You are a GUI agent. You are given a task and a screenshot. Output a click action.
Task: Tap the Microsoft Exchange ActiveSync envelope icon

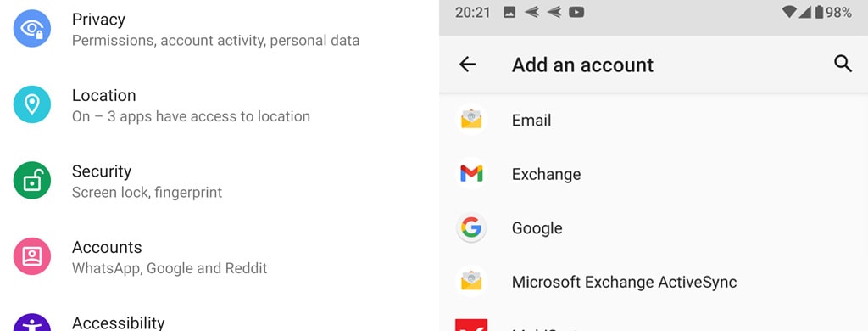click(471, 282)
